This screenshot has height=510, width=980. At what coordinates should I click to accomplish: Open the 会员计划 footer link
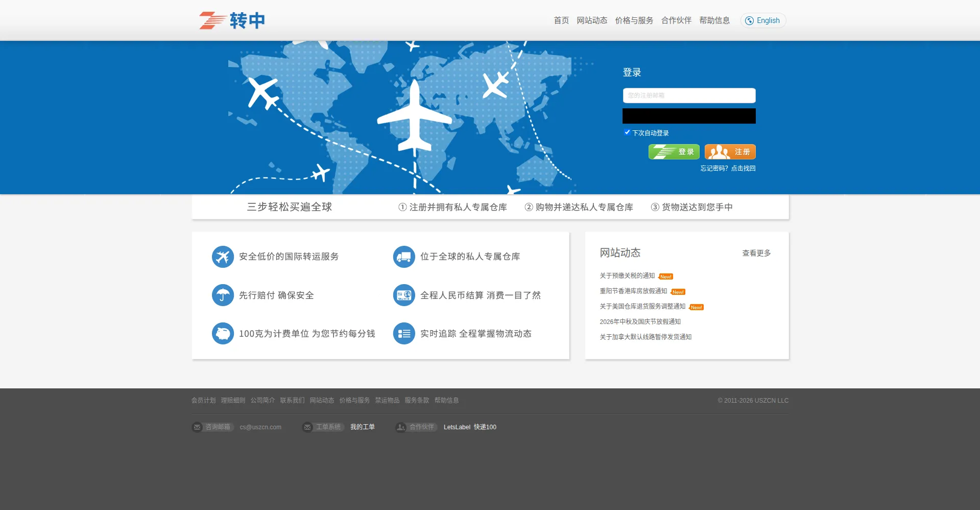click(x=203, y=400)
